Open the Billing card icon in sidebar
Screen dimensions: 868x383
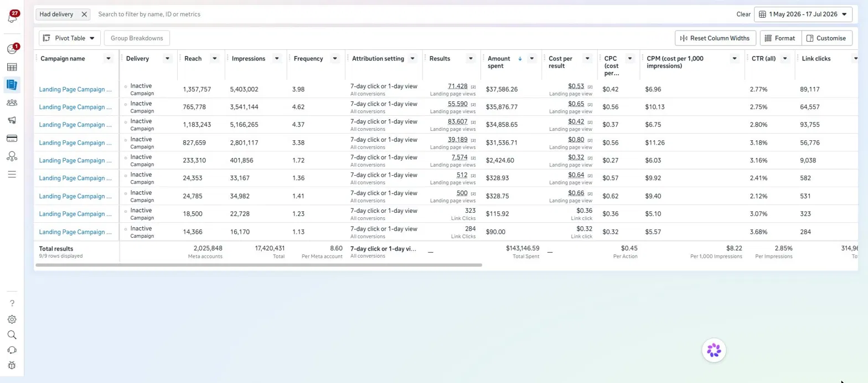[x=12, y=138]
